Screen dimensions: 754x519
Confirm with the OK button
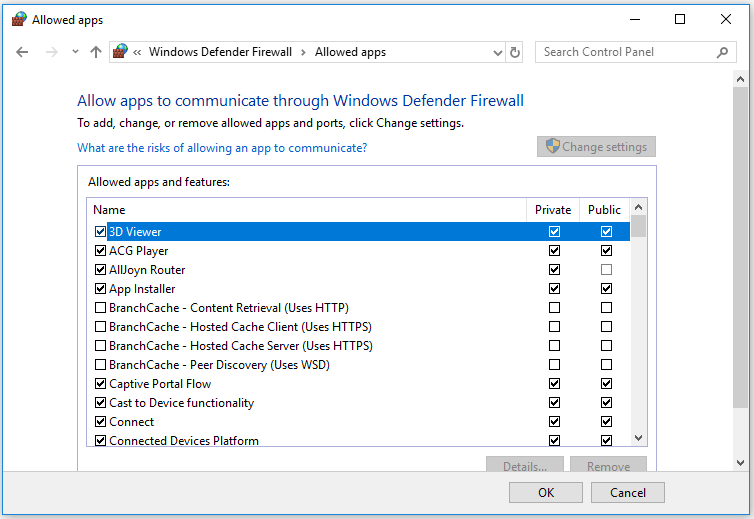[546, 493]
